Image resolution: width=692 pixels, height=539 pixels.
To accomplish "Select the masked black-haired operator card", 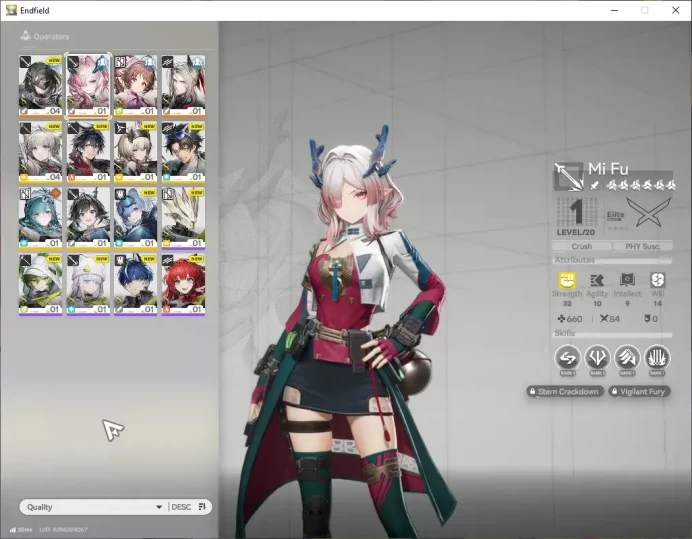I will point(41,86).
